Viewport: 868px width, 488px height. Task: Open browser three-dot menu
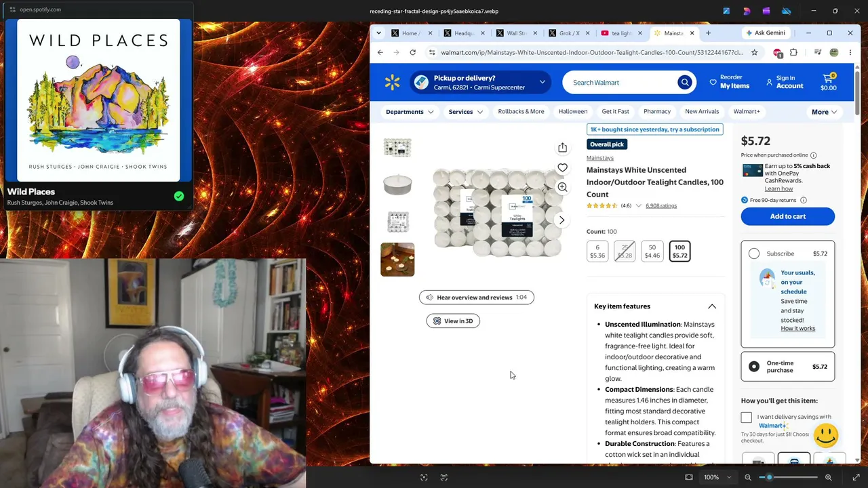(850, 52)
